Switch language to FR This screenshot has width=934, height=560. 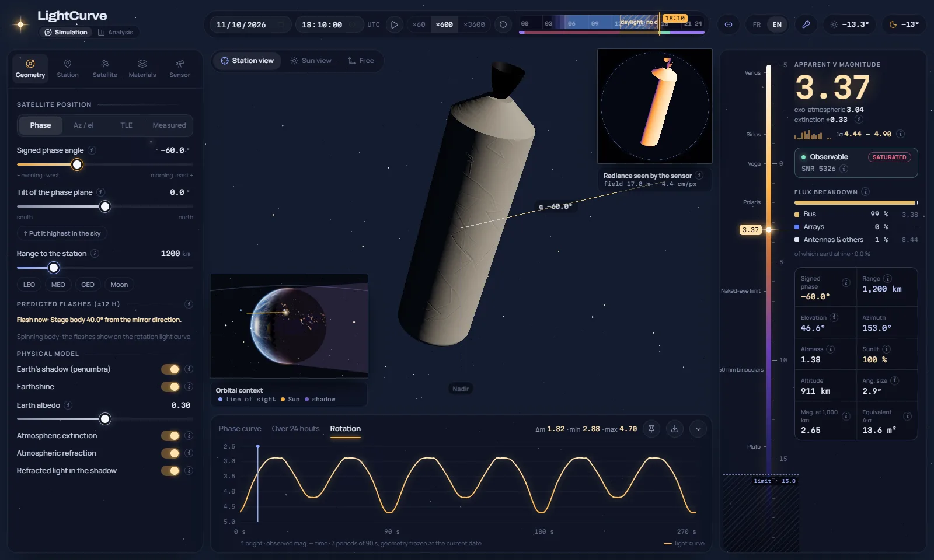(x=757, y=24)
